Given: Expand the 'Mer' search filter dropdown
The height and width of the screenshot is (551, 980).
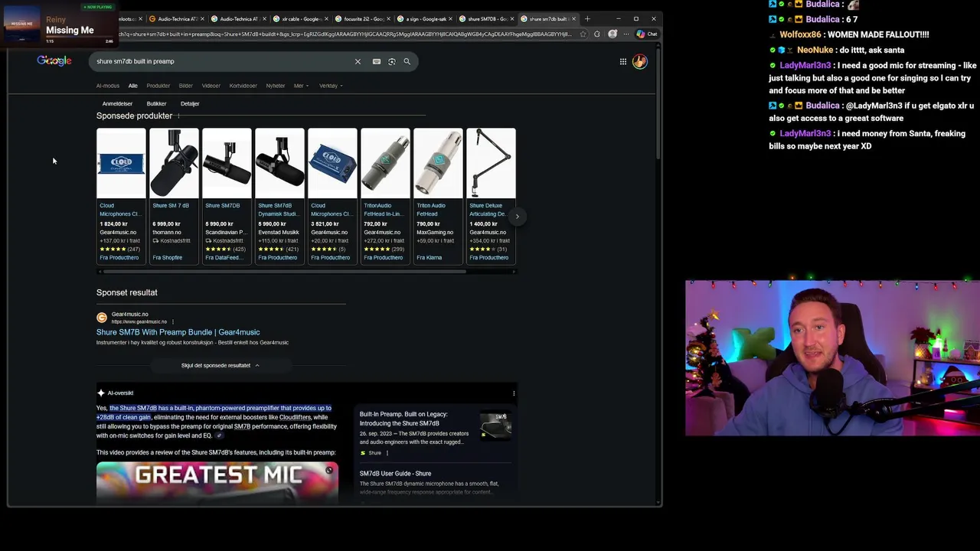Looking at the screenshot, I should pyautogui.click(x=301, y=86).
